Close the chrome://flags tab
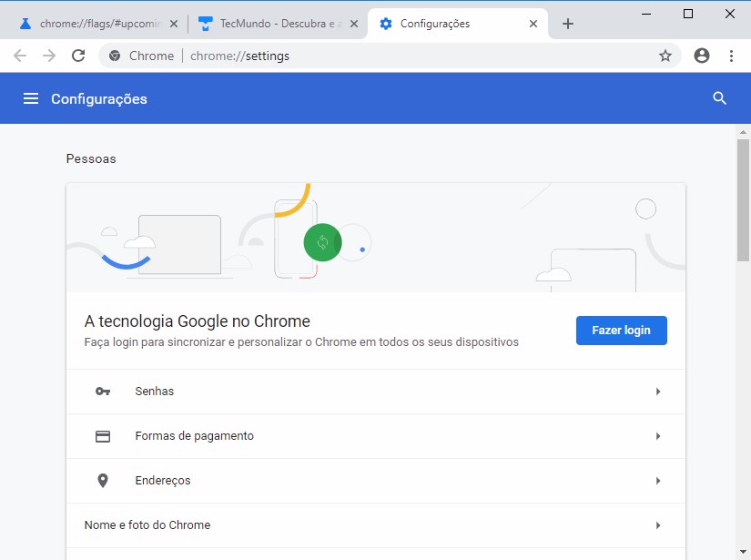The height and width of the screenshot is (560, 751). coord(174,24)
